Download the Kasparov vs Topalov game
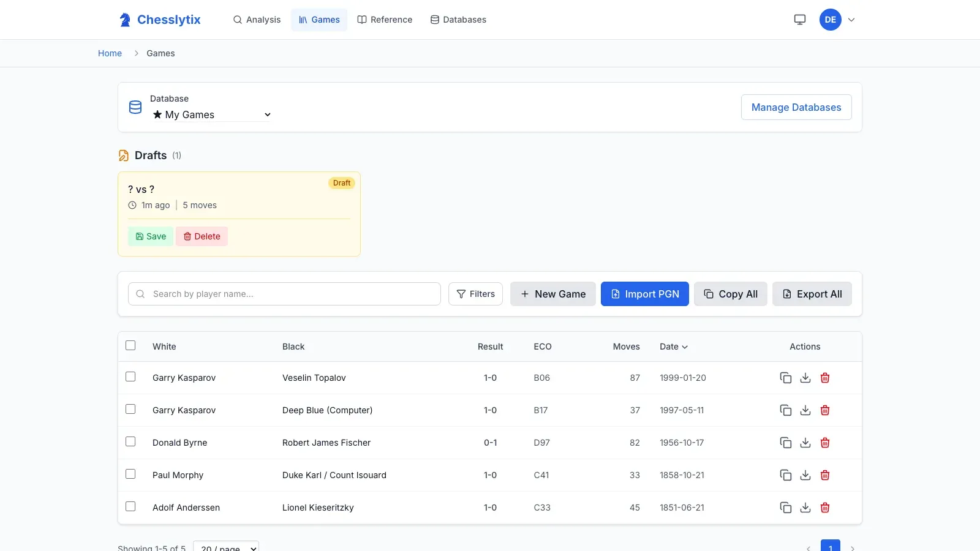980x551 pixels. pyautogui.click(x=805, y=378)
